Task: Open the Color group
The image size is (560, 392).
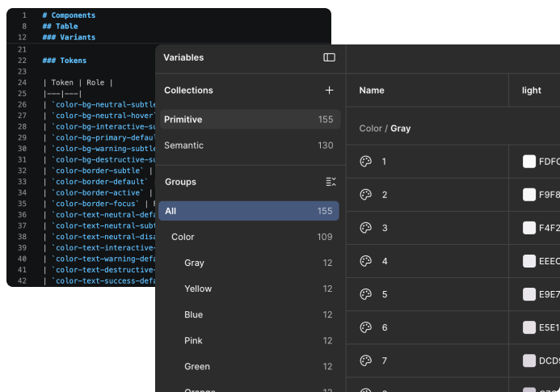Action: tap(249, 237)
